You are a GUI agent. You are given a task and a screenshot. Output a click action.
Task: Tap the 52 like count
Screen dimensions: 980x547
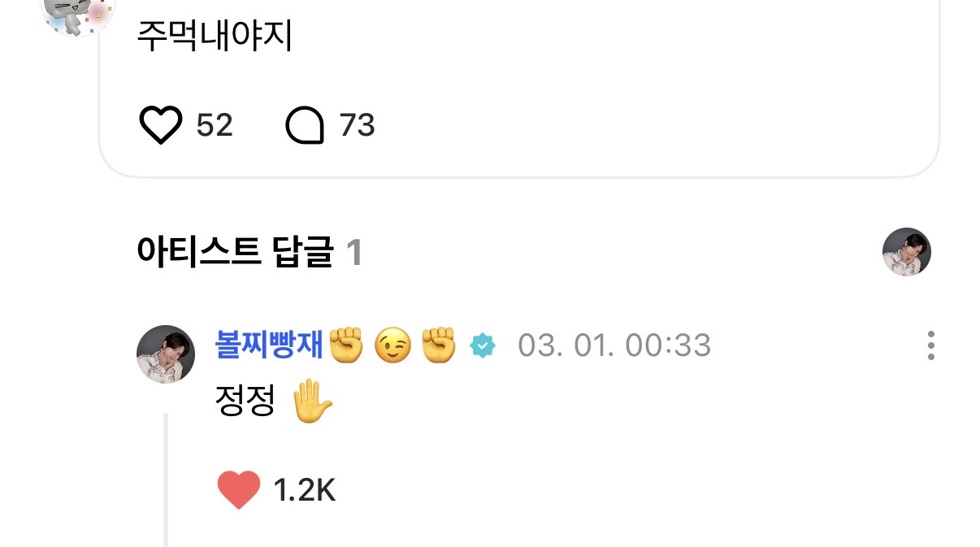pyautogui.click(x=215, y=125)
